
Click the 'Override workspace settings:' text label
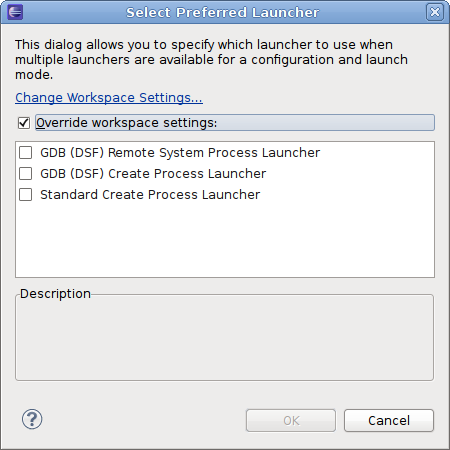click(x=127, y=123)
